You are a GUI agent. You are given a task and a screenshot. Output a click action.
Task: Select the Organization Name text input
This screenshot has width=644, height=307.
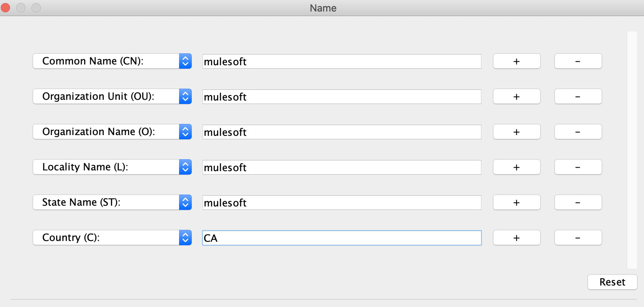tap(342, 132)
